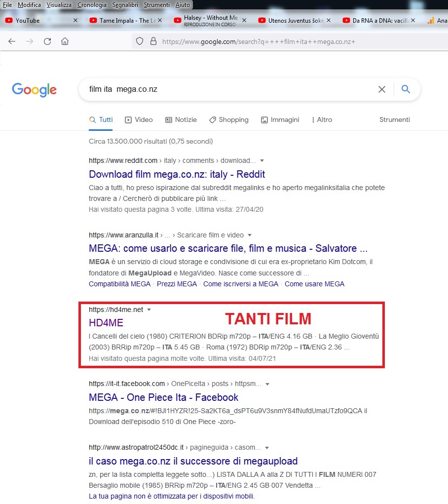This screenshot has width=448, height=504.
Task: Show Video search results
Action: pos(139,120)
